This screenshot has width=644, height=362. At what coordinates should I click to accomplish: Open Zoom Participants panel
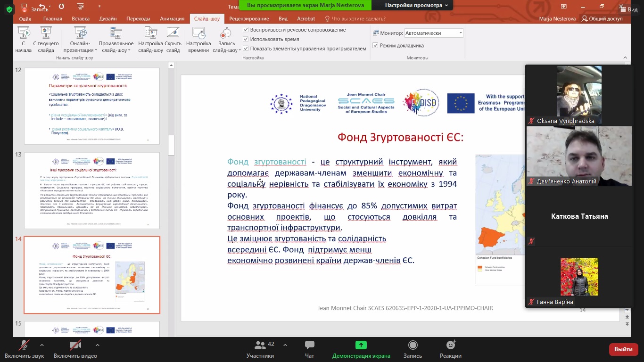260,349
